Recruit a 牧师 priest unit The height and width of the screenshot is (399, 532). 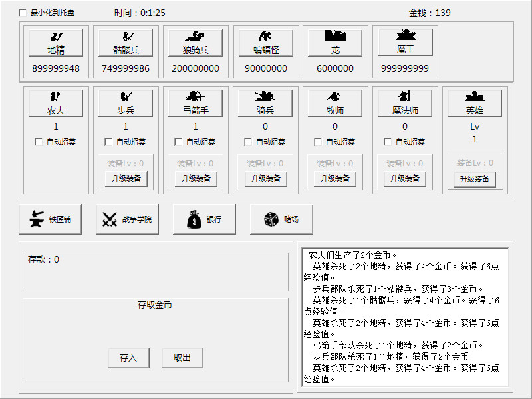(335, 104)
